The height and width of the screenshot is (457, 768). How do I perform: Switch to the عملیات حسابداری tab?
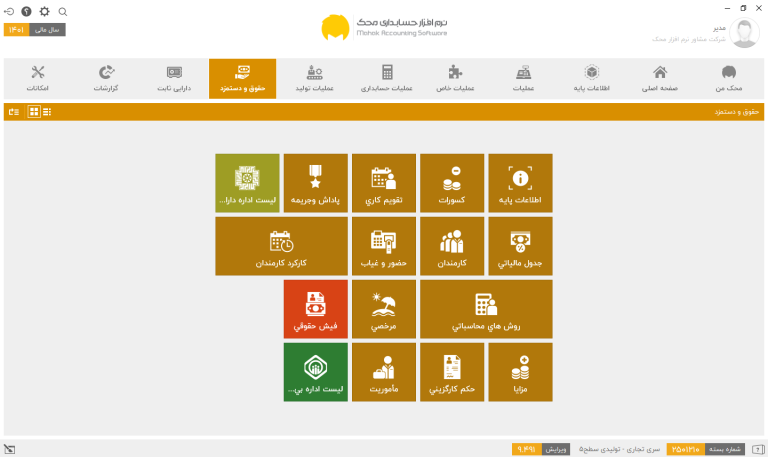click(386, 79)
